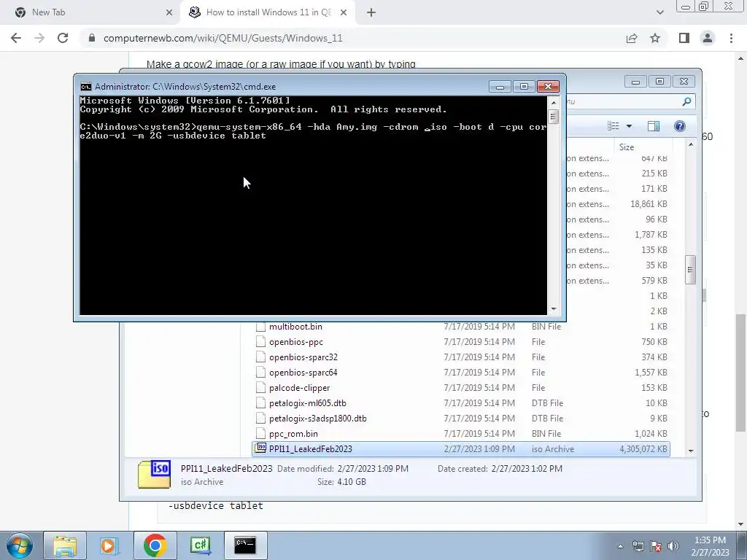This screenshot has height=560, width=747.
Task: Change view icon in Explorer toolbar
Action: click(613, 126)
